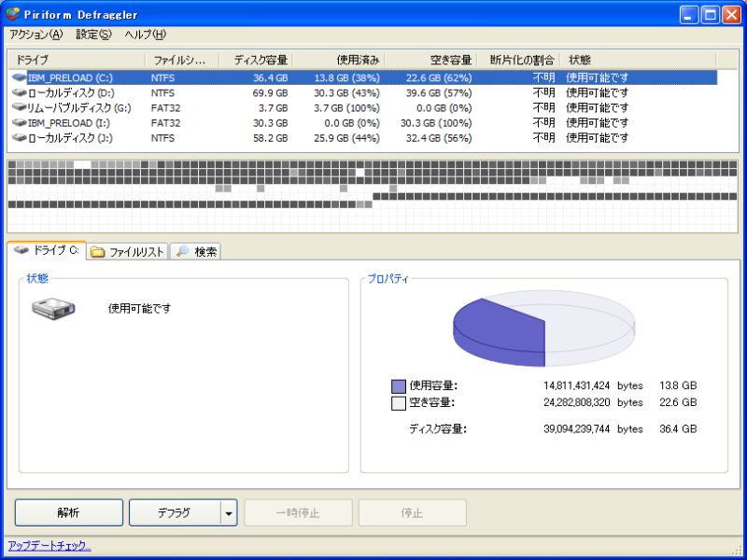747x560 pixels.
Task: Click the ローカルディスク (D:) drive icon
Action: 20,92
